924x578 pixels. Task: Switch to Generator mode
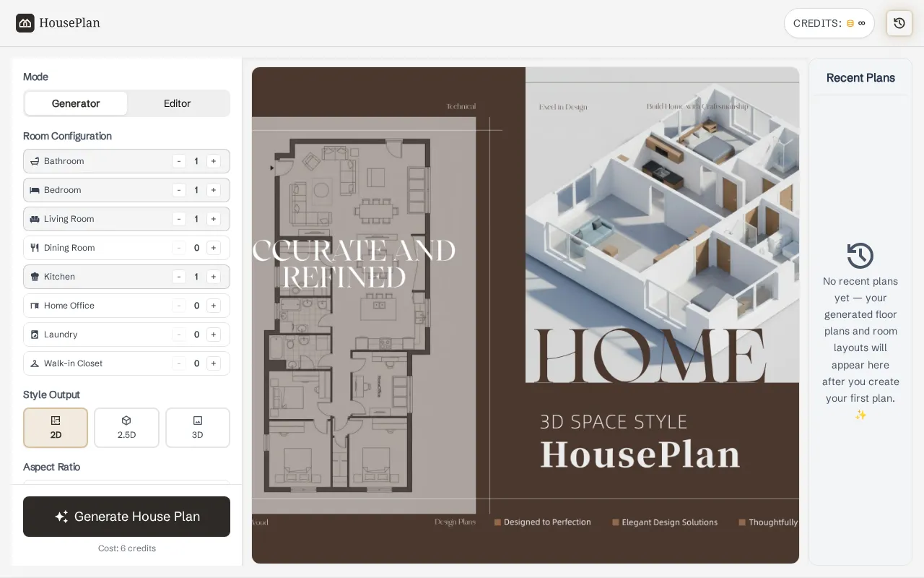(x=76, y=103)
